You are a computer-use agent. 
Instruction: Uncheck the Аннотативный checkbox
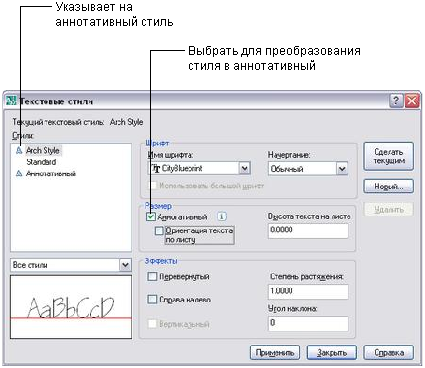(151, 217)
